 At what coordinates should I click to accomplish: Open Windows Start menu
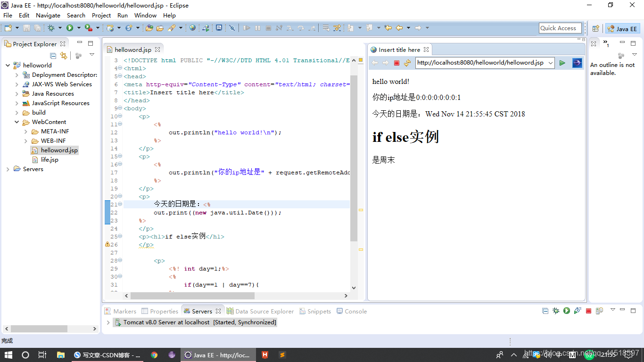(x=8, y=355)
